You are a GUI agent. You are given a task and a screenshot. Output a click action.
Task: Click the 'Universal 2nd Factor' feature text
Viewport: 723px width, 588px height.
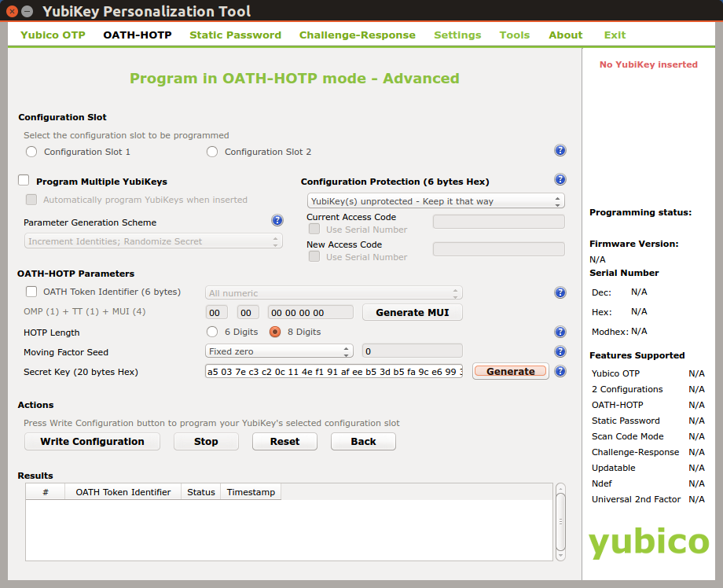pyautogui.click(x=636, y=499)
